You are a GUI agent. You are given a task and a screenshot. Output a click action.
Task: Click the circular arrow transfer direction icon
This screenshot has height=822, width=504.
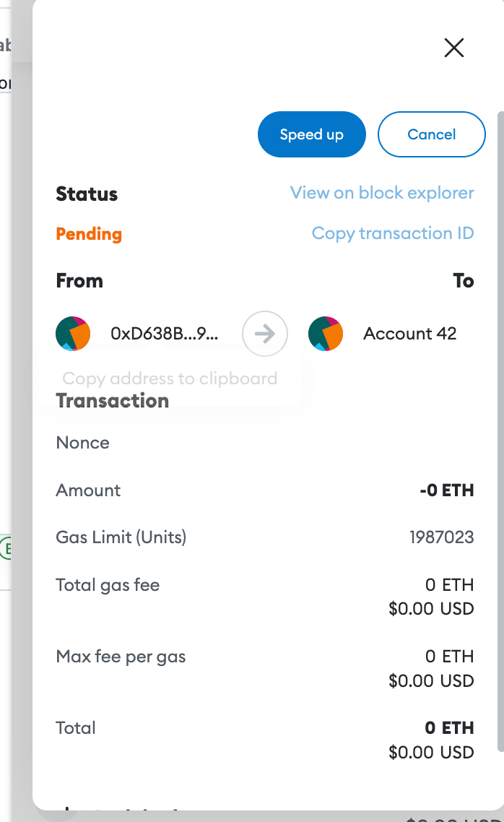[265, 334]
